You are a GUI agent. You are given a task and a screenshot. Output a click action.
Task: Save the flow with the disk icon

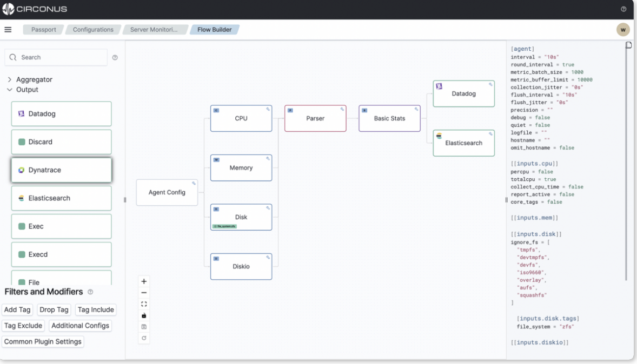pos(144,327)
